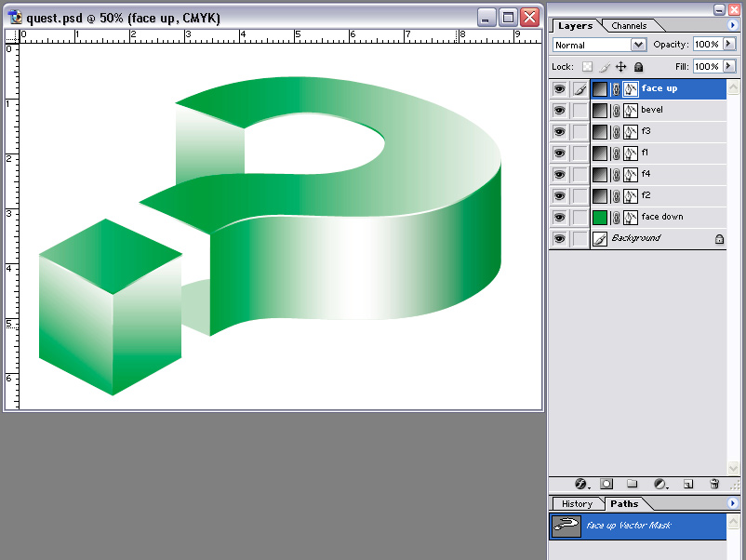
Task: Click the f2 layer gradient thumbnail
Action: pos(599,196)
